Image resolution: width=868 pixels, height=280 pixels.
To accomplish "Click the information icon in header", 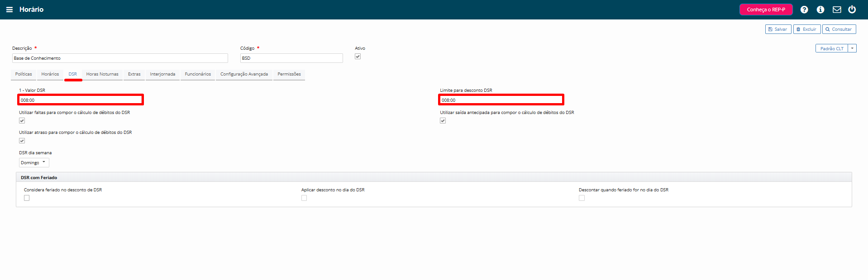I will [x=820, y=9].
